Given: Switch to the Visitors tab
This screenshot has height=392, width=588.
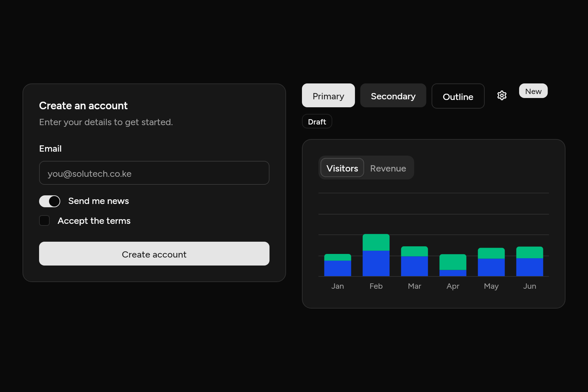Looking at the screenshot, I should 342,168.
